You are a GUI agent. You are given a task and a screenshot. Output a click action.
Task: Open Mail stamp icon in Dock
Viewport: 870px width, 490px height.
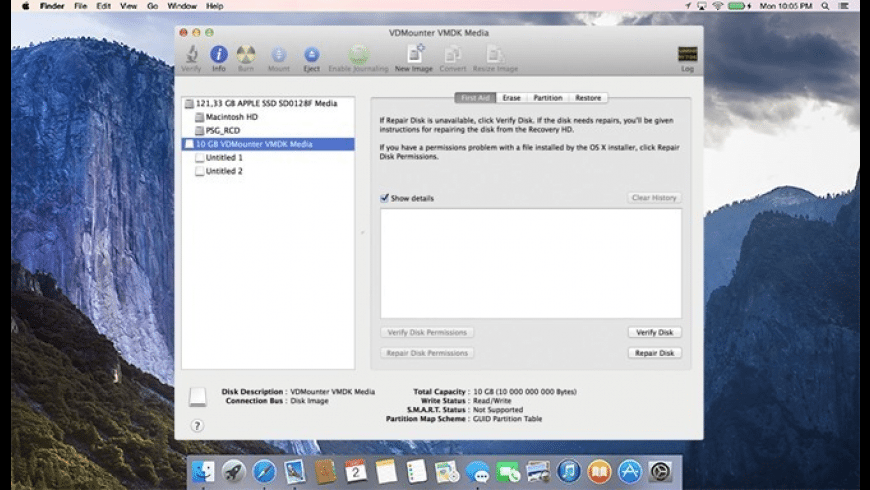click(x=295, y=472)
